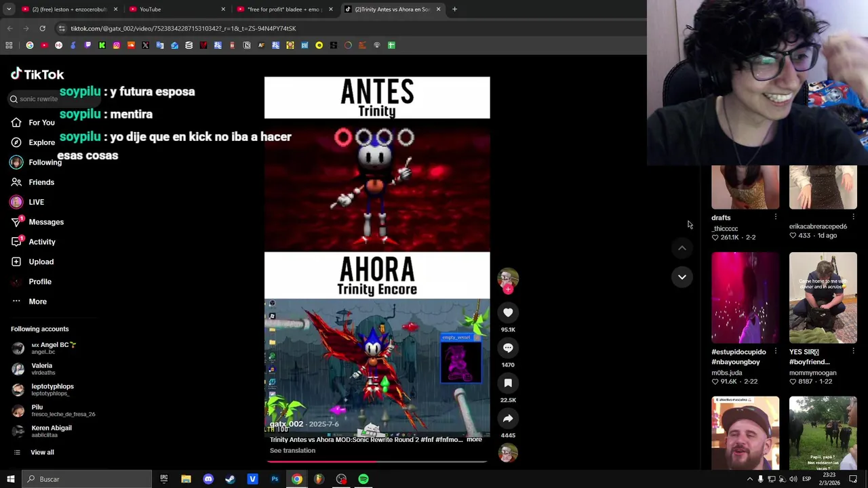Screen dimensions: 868x488
Task: Go back in browser history
Action: pos(9,28)
